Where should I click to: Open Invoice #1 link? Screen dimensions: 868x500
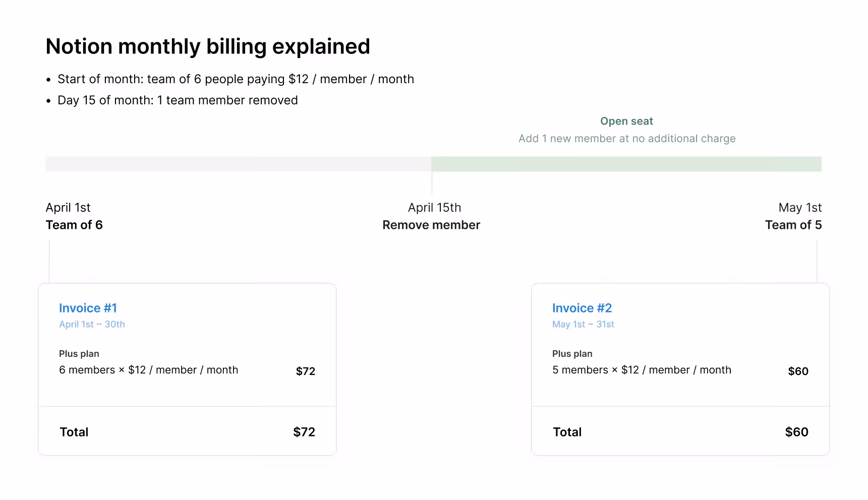coord(88,308)
